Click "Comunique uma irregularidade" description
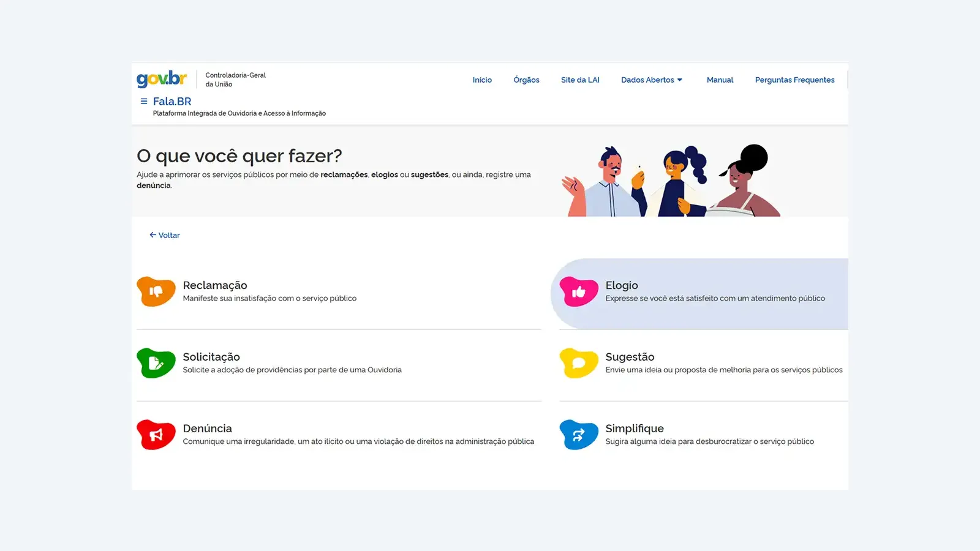 [358, 442]
